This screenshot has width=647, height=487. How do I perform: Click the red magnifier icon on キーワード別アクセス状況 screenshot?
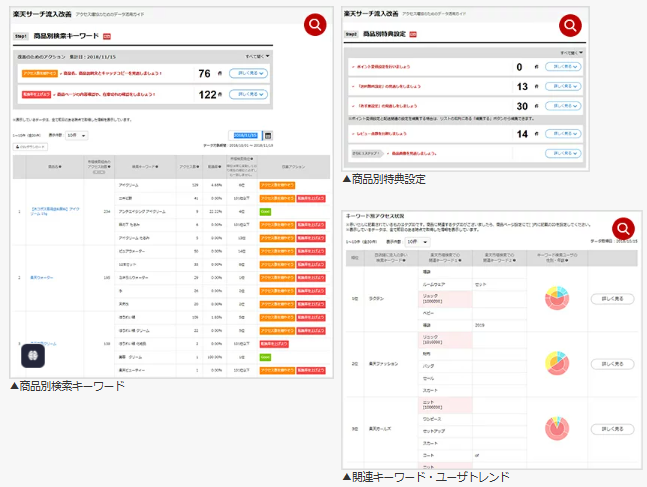click(623, 229)
